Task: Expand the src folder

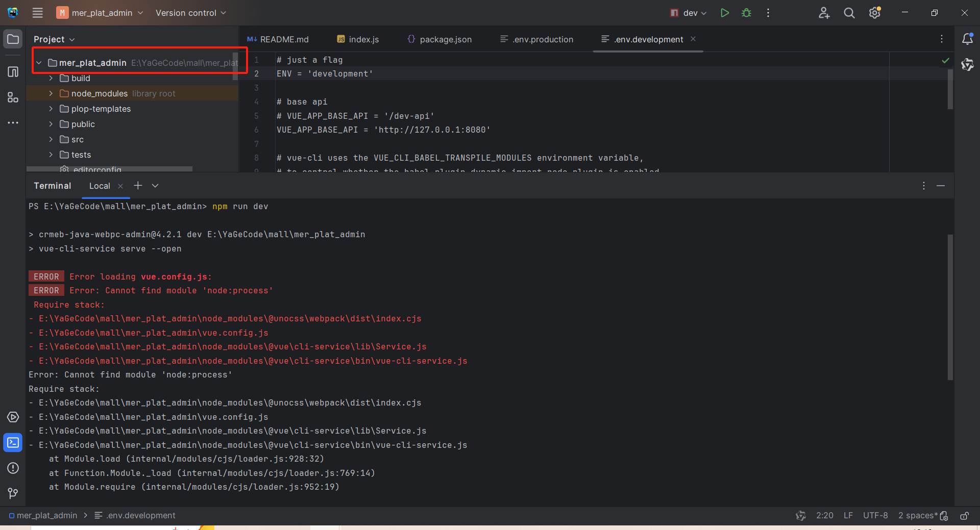Action: tap(51, 139)
